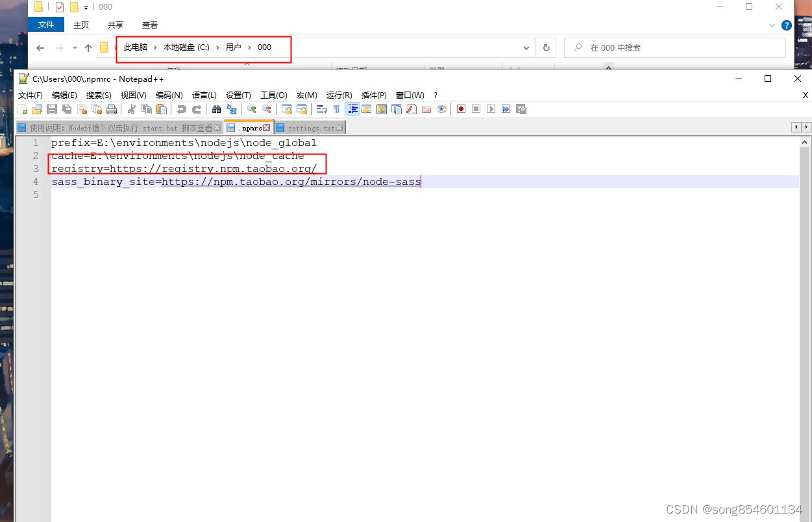Refresh the 000 folder view

(546, 47)
